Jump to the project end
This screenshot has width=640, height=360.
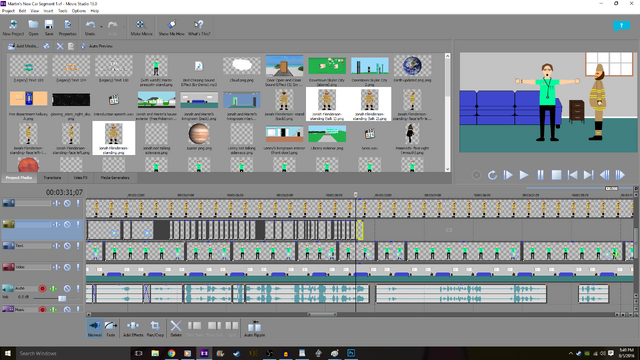point(588,175)
